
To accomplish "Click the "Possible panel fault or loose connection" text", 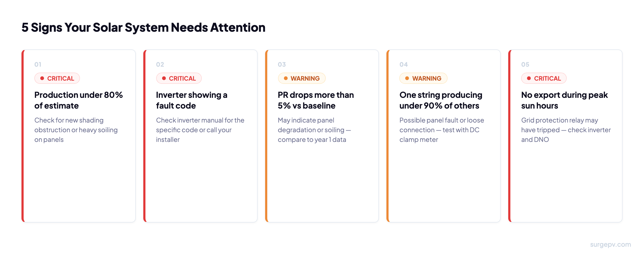I will pos(441,130).
